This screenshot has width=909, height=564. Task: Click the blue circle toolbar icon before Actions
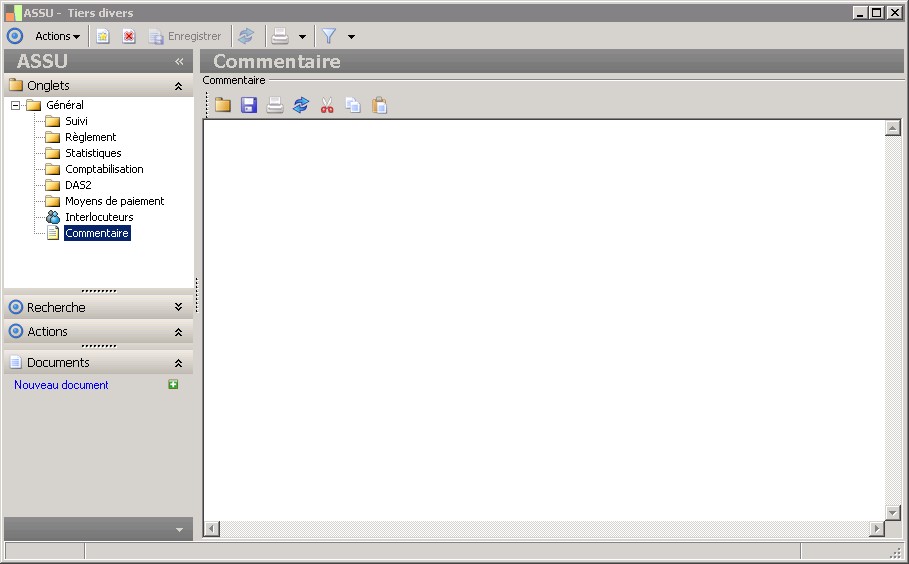15,36
